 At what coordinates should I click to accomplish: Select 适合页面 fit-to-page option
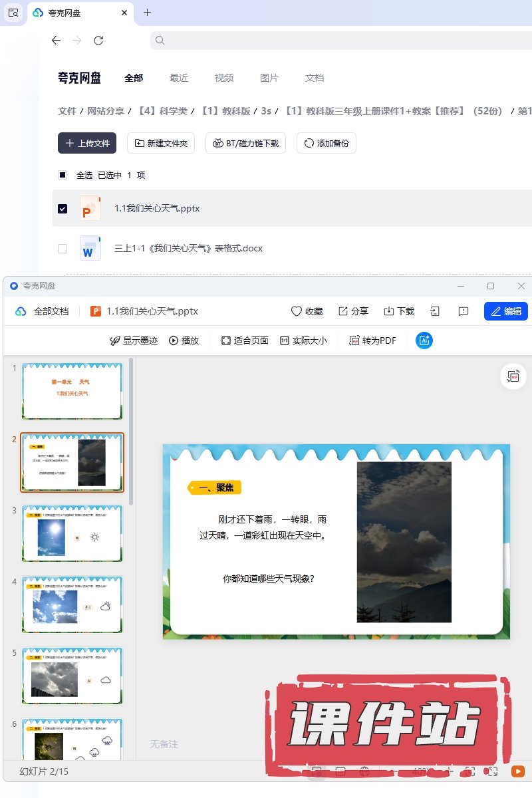pyautogui.click(x=245, y=340)
